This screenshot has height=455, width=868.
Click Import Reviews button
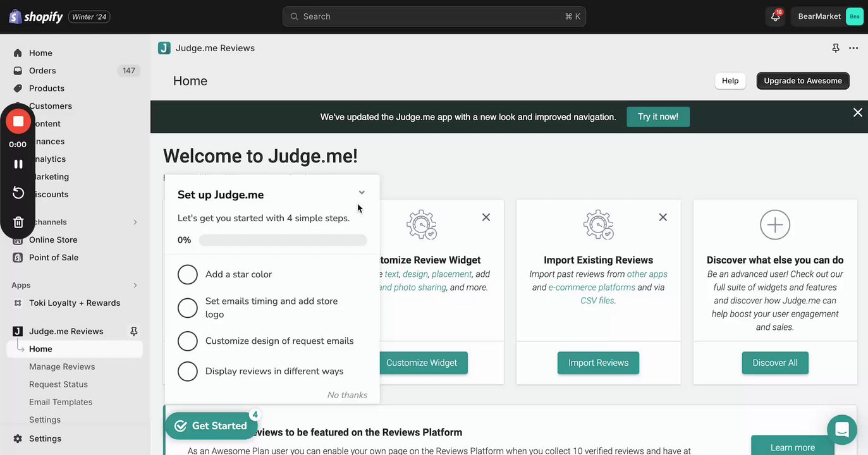pos(598,363)
